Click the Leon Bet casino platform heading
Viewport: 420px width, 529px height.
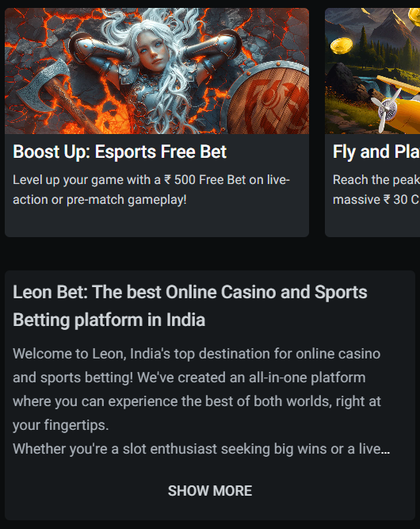pos(189,305)
